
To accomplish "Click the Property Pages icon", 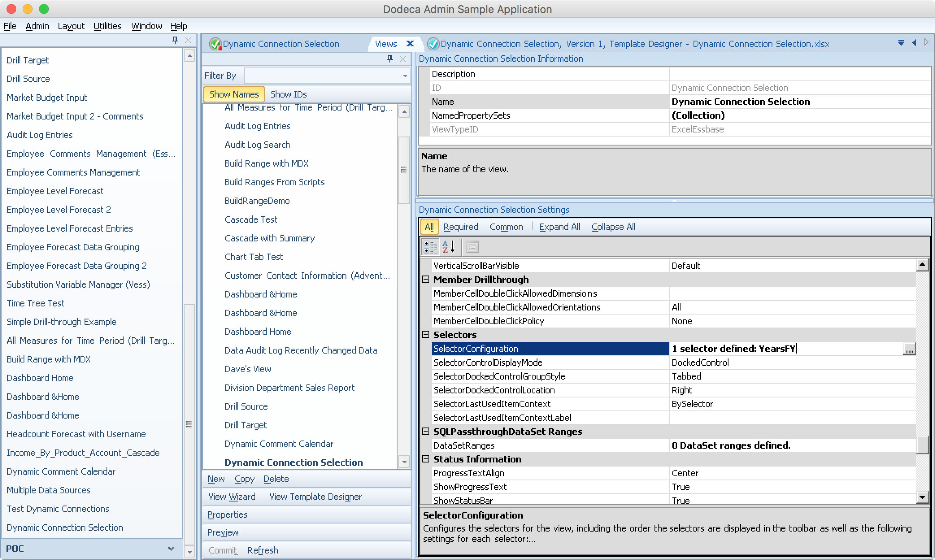I will (x=472, y=247).
